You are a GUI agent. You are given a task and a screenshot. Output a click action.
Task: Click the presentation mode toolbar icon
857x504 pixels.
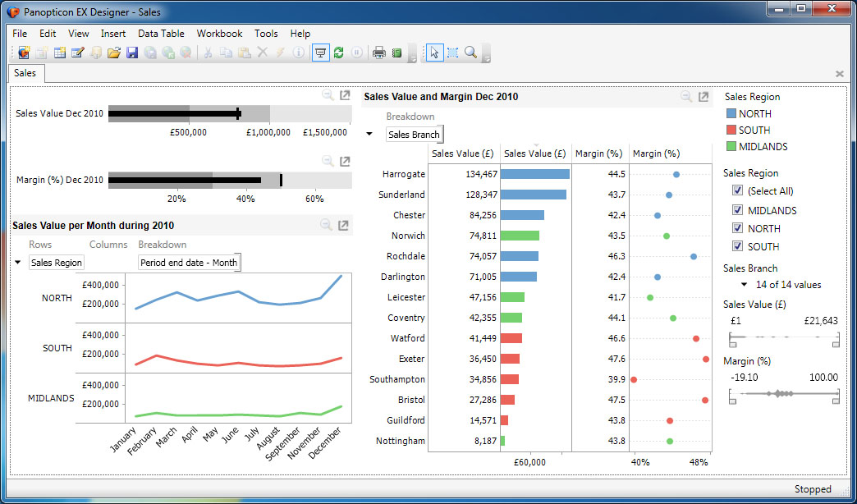(321, 53)
